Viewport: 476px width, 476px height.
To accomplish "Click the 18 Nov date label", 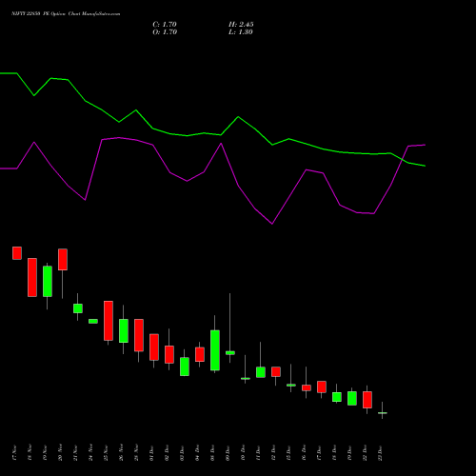I will (x=30, y=453).
